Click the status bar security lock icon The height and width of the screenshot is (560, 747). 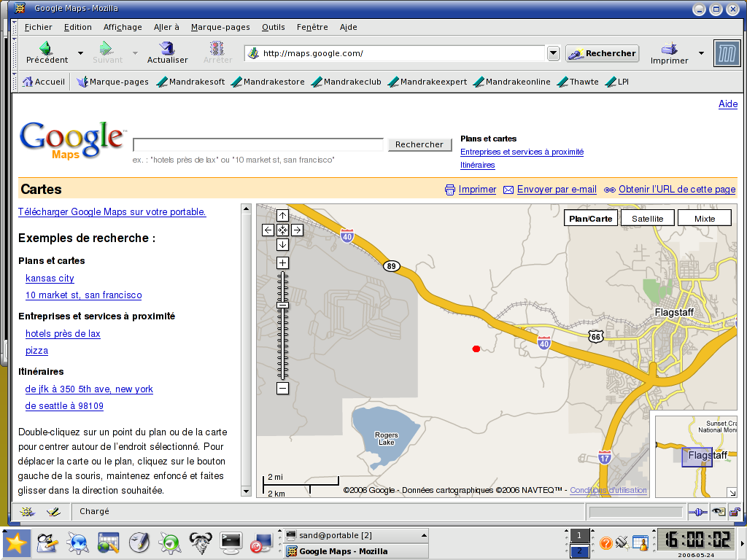735,513
